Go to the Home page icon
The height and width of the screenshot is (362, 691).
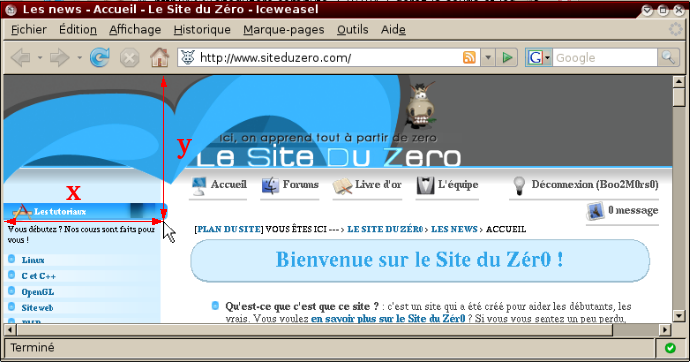click(160, 58)
